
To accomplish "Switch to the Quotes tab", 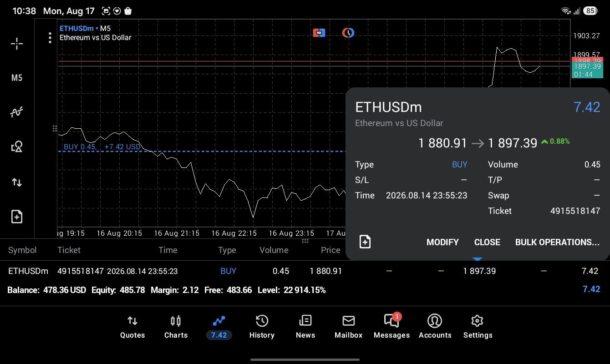I will 132,327.
